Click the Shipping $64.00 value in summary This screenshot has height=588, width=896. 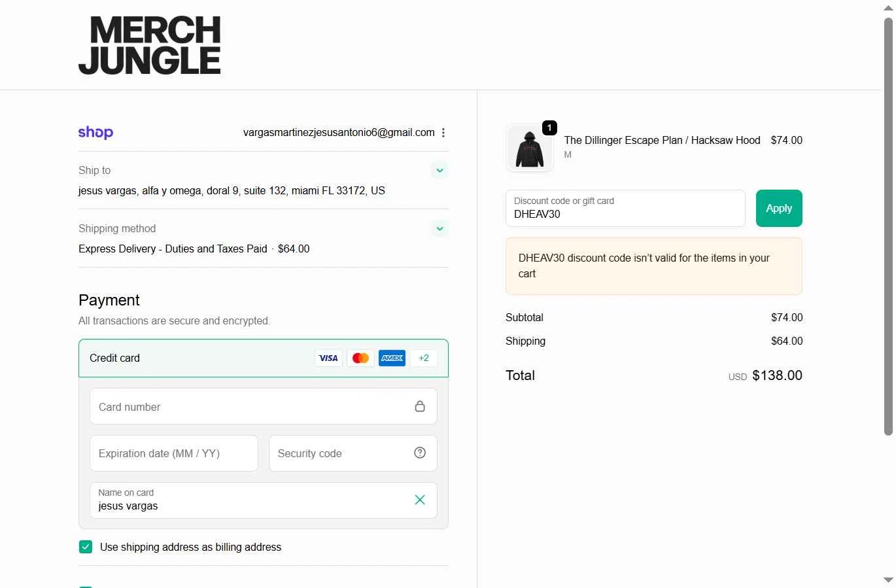pos(787,341)
